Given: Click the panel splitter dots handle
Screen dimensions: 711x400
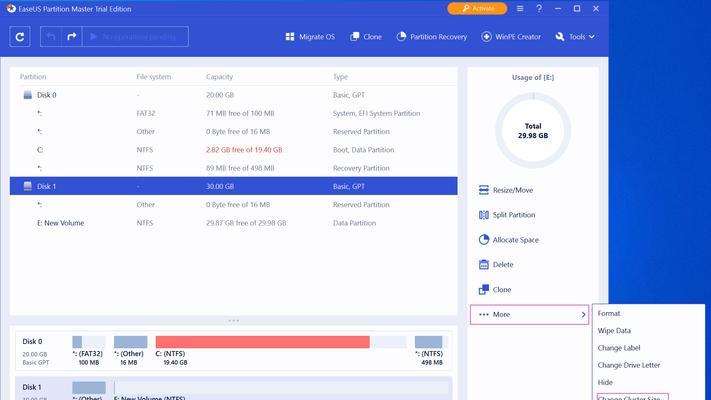Looking at the screenshot, I should (234, 321).
